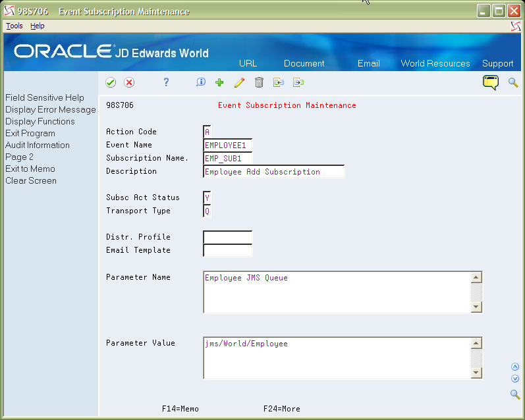Viewport: 525px width, 420px height.
Task: Click the import arrow toolbar icon
Action: pyautogui.click(x=279, y=82)
